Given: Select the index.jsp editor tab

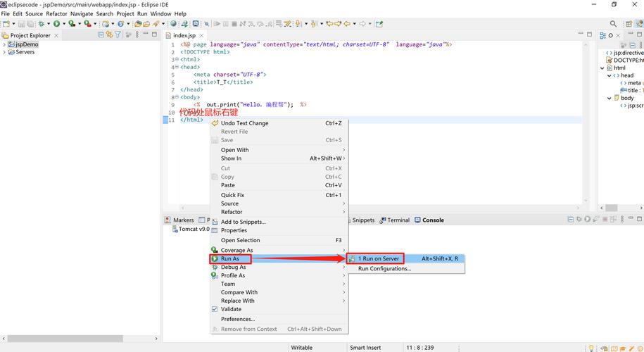Looking at the screenshot, I should (184, 35).
